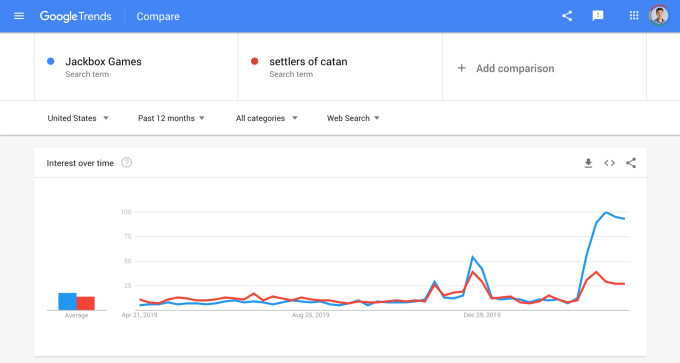The width and height of the screenshot is (680, 363).
Task: Expand the United States region dropdown
Action: [78, 118]
